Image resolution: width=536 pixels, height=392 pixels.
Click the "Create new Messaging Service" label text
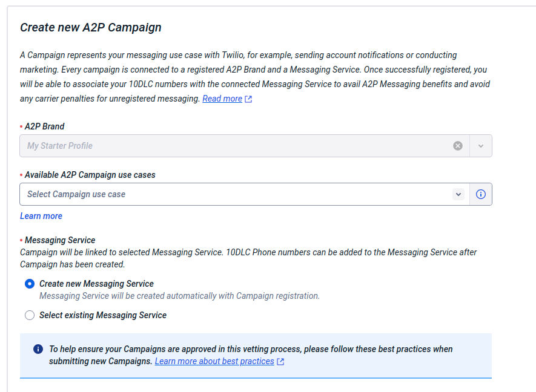[x=96, y=284]
